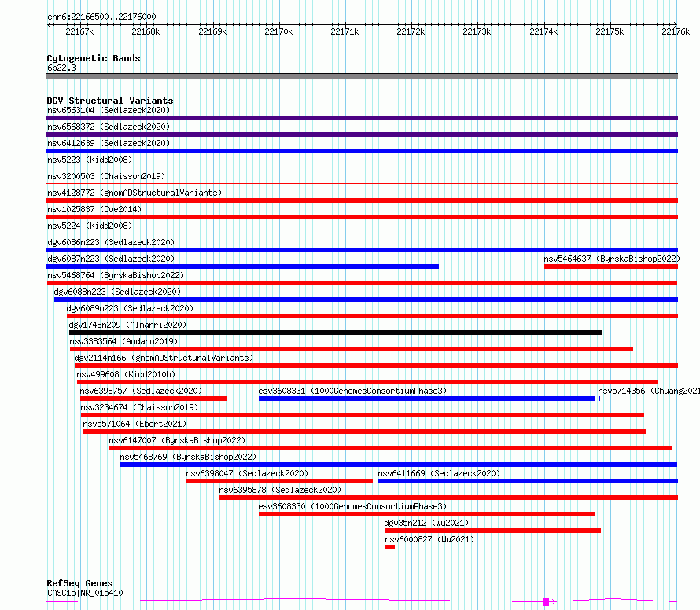This screenshot has height=610, width=700.
Task: Open nsv5468764 (ByrskaBishop2022) label
Action: (116, 275)
